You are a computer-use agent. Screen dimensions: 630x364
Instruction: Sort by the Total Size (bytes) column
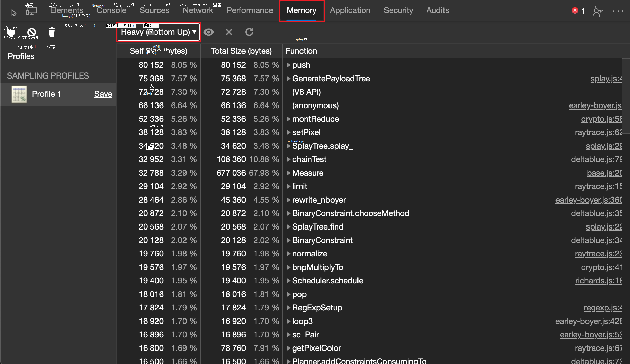(x=241, y=51)
